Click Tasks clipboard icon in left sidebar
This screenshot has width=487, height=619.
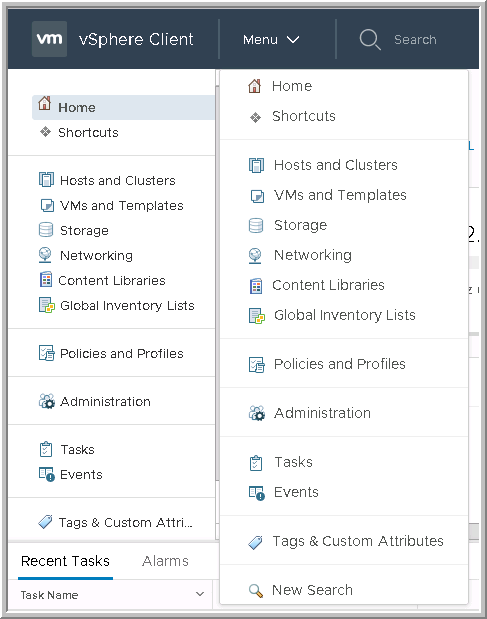[x=46, y=449]
